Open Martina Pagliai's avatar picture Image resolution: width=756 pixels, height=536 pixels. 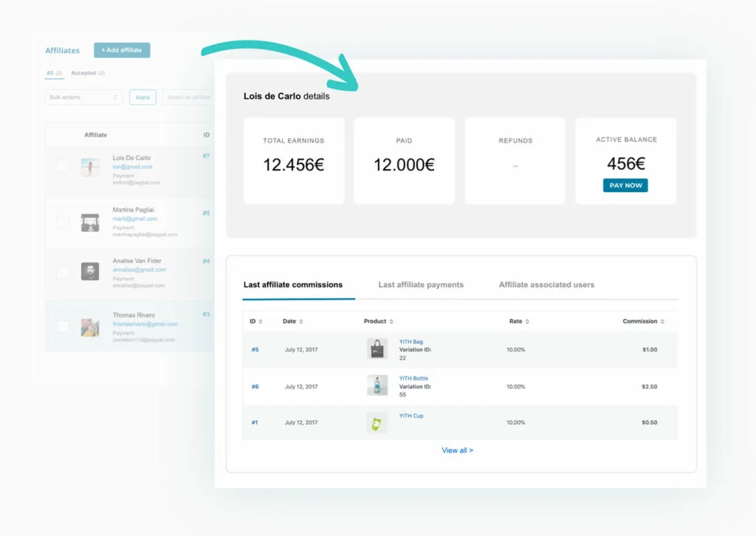tap(90, 223)
